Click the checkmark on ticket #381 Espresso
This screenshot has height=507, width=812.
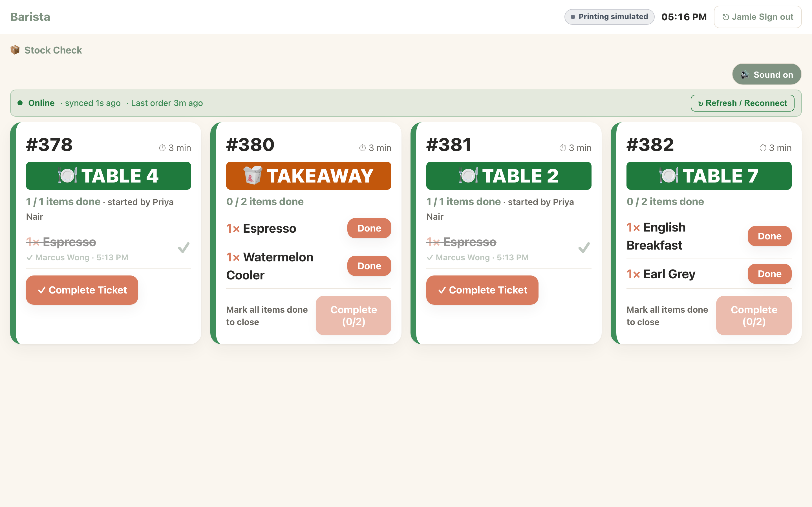pyautogui.click(x=584, y=248)
